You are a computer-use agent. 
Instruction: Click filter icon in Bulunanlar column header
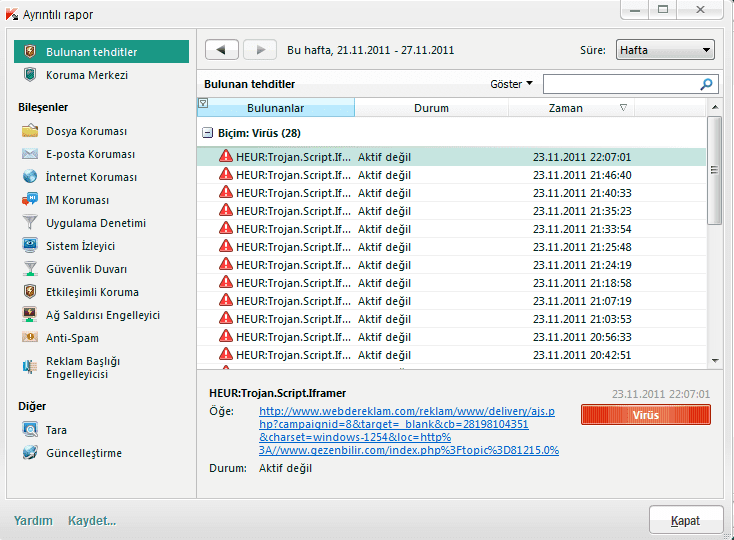203,104
